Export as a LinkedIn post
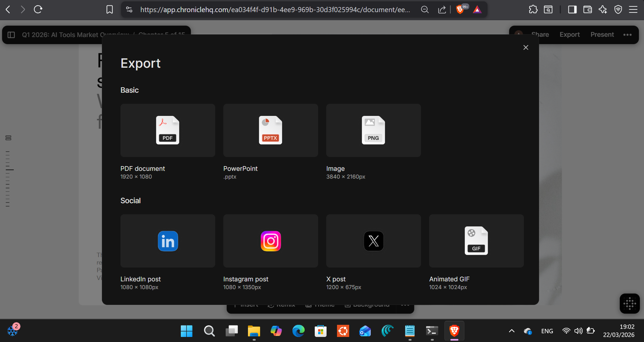Screen dimensions: 644x342 coord(168,241)
